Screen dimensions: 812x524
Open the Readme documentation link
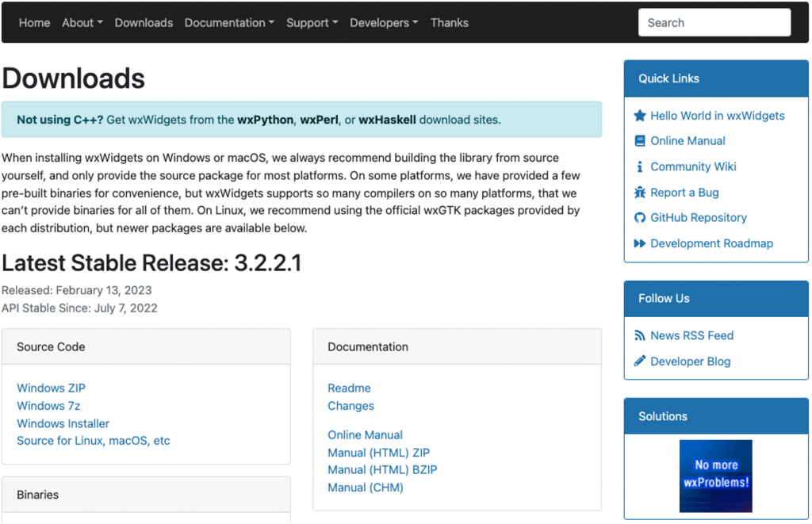point(349,388)
